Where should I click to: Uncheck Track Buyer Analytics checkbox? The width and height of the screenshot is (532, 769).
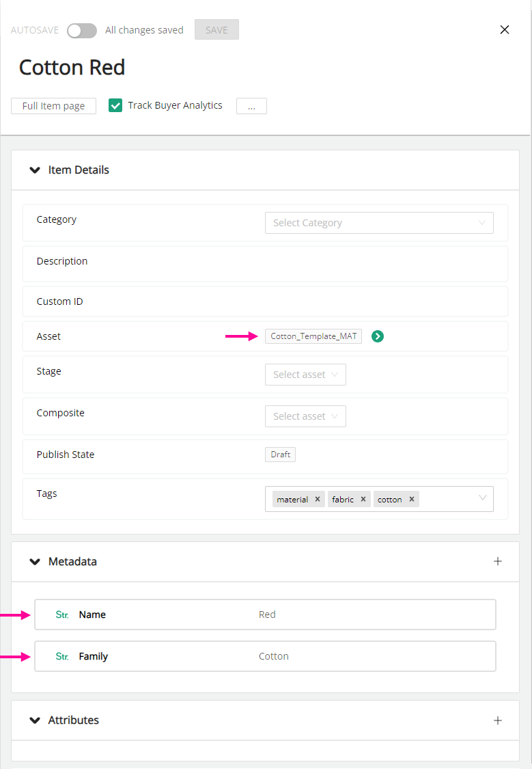coord(115,105)
